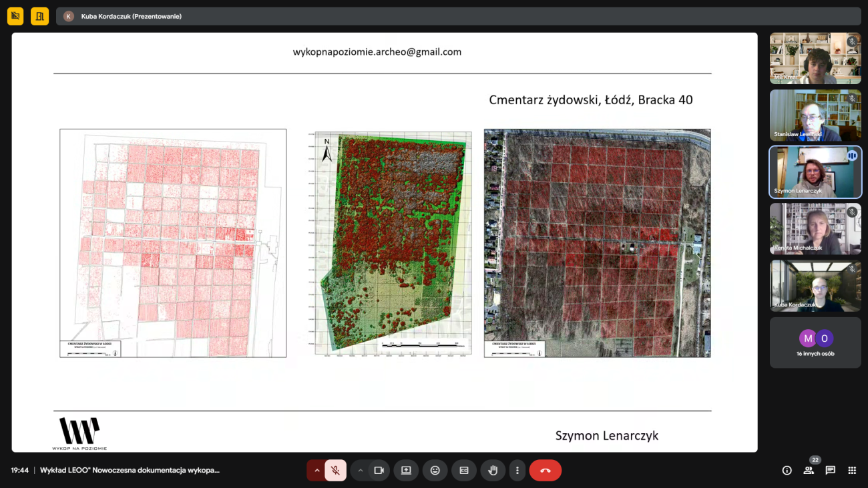Expand the video settings arrow
This screenshot has width=868, height=488.
pyautogui.click(x=361, y=470)
